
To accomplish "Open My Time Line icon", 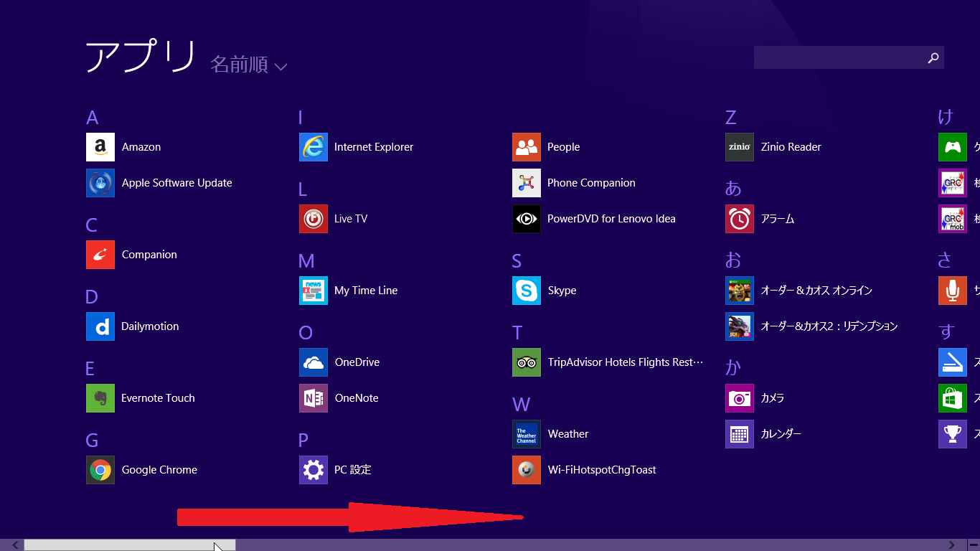I will [x=314, y=291].
